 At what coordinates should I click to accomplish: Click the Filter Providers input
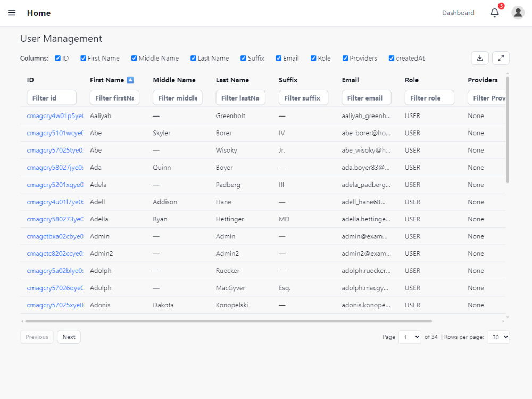(x=487, y=98)
